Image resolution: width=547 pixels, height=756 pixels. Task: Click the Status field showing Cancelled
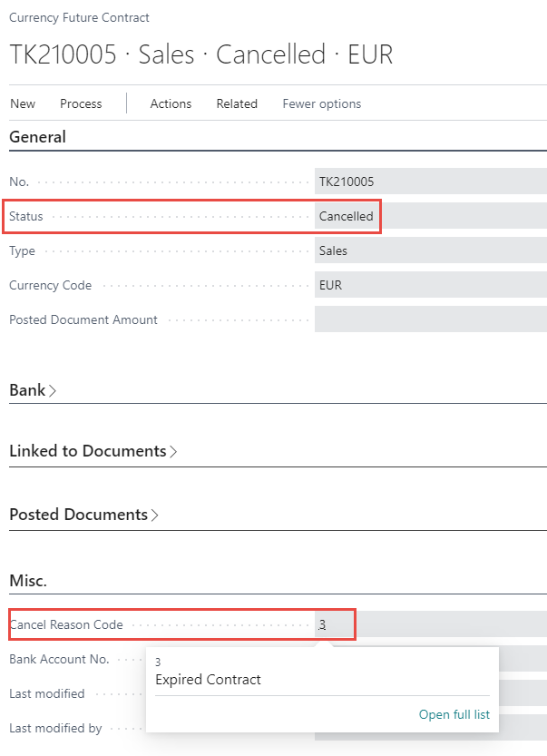coord(430,216)
